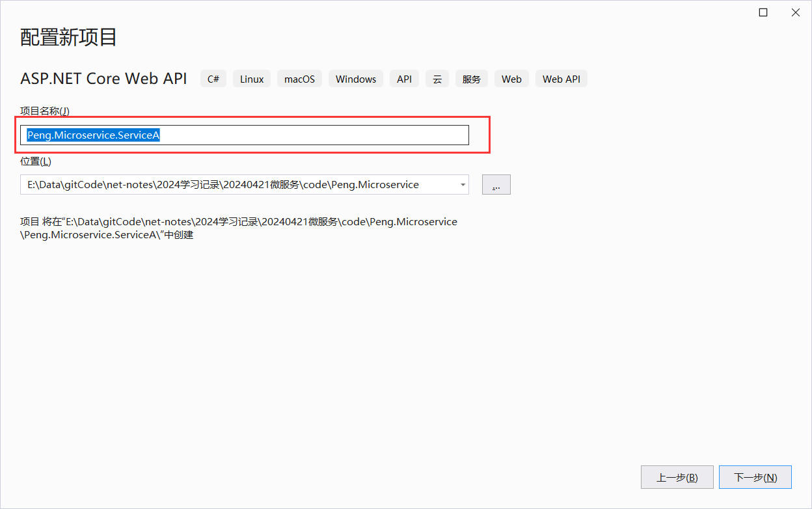Click the ASP.NET Core Web API title
This screenshot has height=509, width=812.
click(x=103, y=79)
